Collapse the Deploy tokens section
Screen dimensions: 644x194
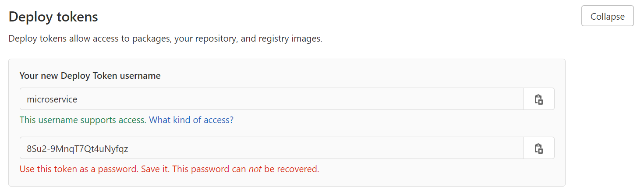click(x=607, y=16)
